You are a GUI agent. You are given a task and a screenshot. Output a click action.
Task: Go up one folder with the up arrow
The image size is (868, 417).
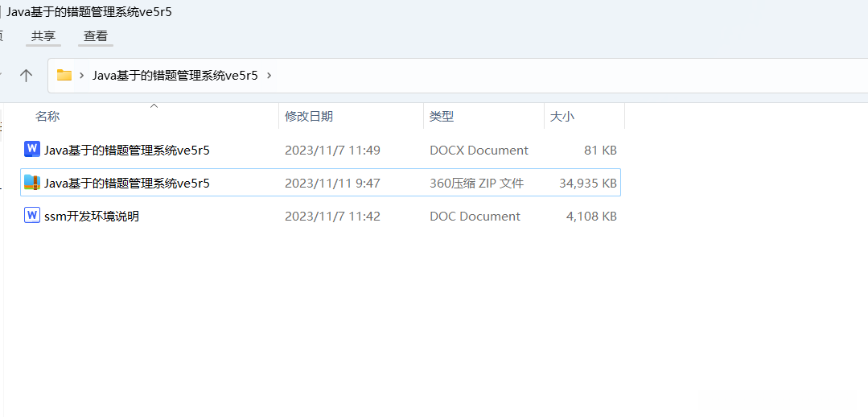[x=26, y=76]
